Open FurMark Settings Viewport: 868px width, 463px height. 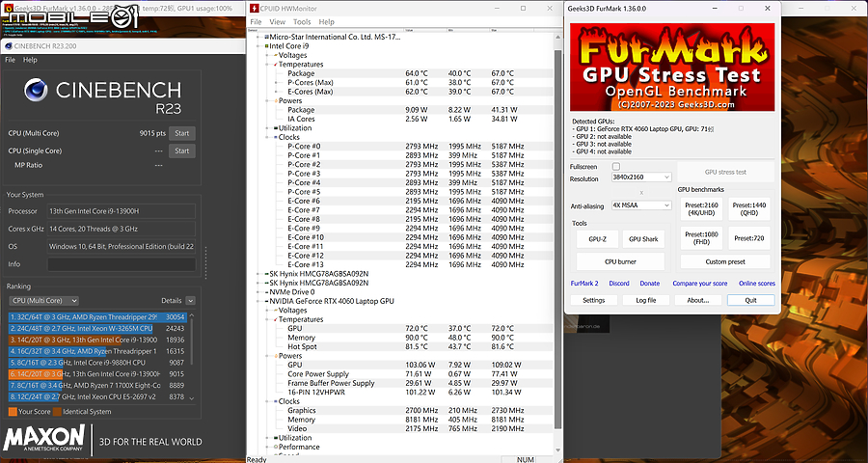click(593, 300)
